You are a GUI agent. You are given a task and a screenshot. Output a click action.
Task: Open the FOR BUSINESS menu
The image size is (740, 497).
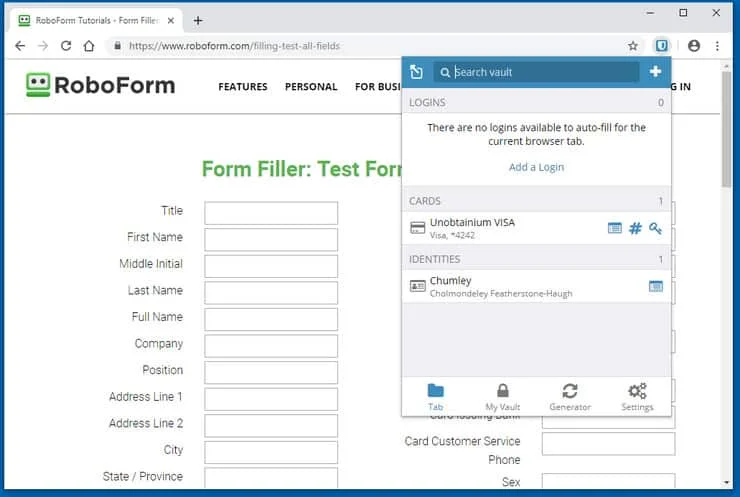[x=378, y=87]
